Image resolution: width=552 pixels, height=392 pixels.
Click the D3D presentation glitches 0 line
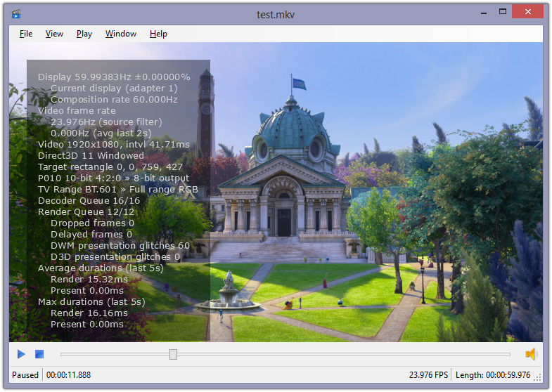click(x=115, y=257)
